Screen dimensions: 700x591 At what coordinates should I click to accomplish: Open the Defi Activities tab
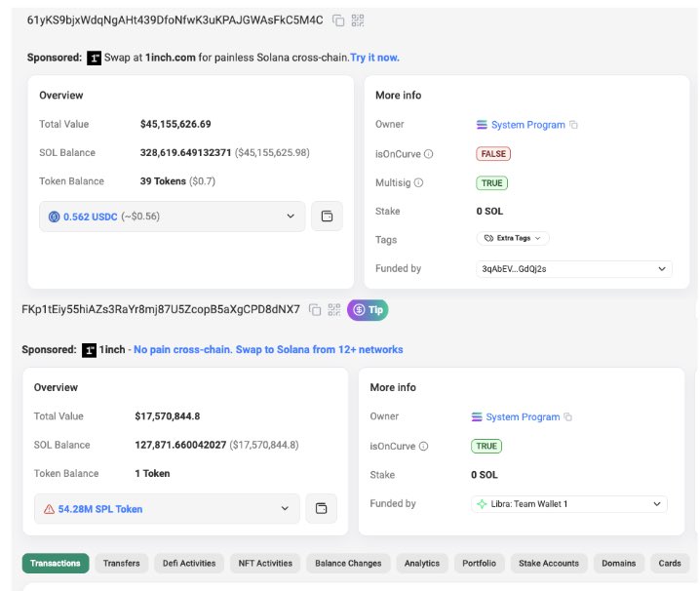coord(189,564)
